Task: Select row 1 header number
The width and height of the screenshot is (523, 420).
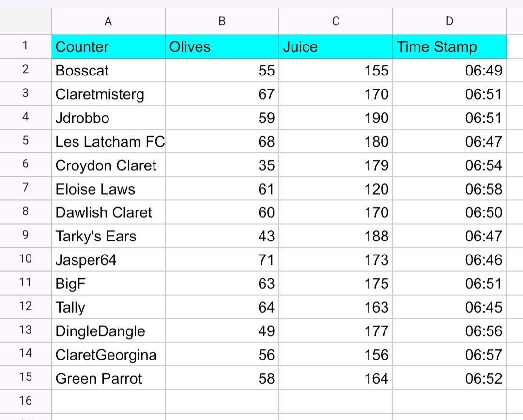Action: tap(25, 46)
